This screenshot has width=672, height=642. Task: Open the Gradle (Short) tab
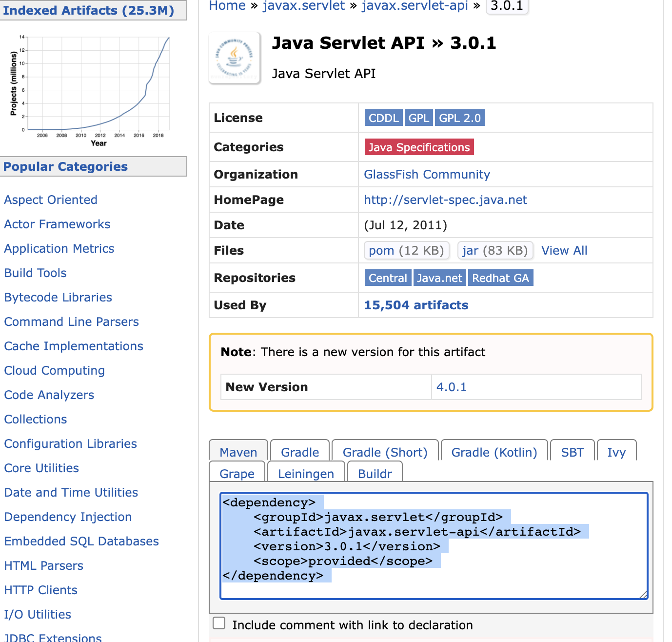click(x=385, y=452)
